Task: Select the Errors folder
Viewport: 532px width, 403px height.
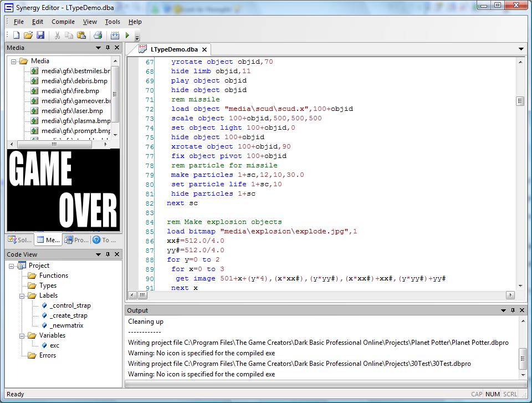Action: click(x=48, y=355)
